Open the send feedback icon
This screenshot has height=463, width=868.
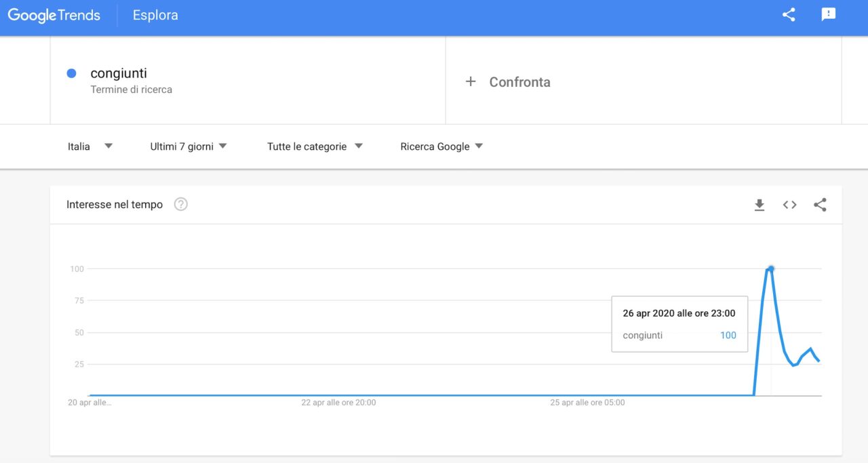coord(828,15)
